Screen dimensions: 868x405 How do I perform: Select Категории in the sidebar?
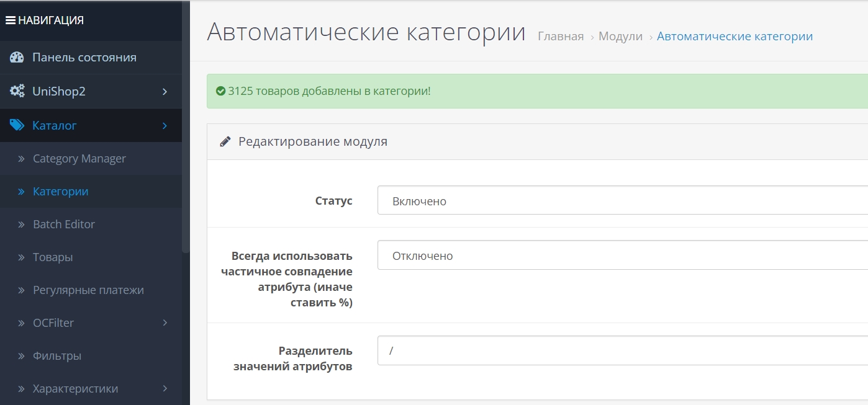60,192
